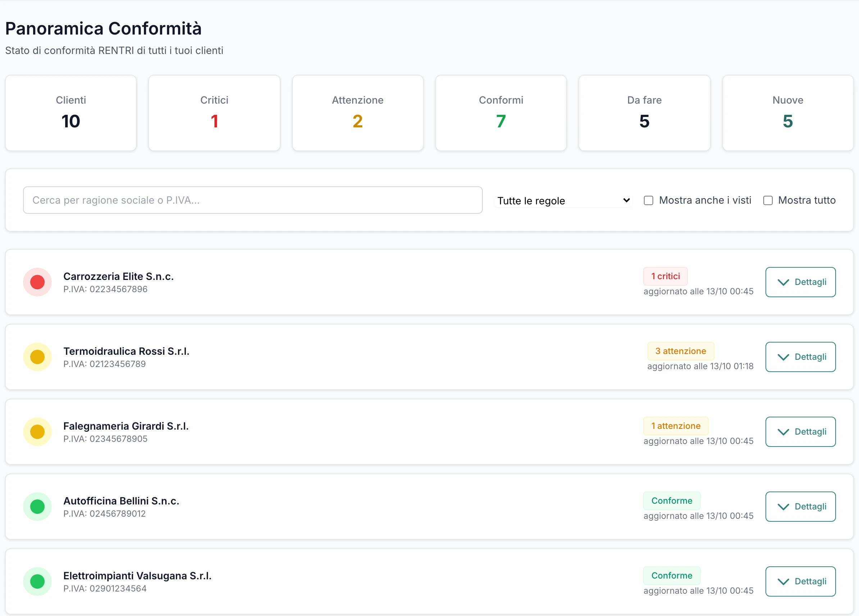This screenshot has height=616, width=859.
Task: Click the company name 'Elettroimpianti Valsugana S.r.l.'
Action: (x=137, y=575)
